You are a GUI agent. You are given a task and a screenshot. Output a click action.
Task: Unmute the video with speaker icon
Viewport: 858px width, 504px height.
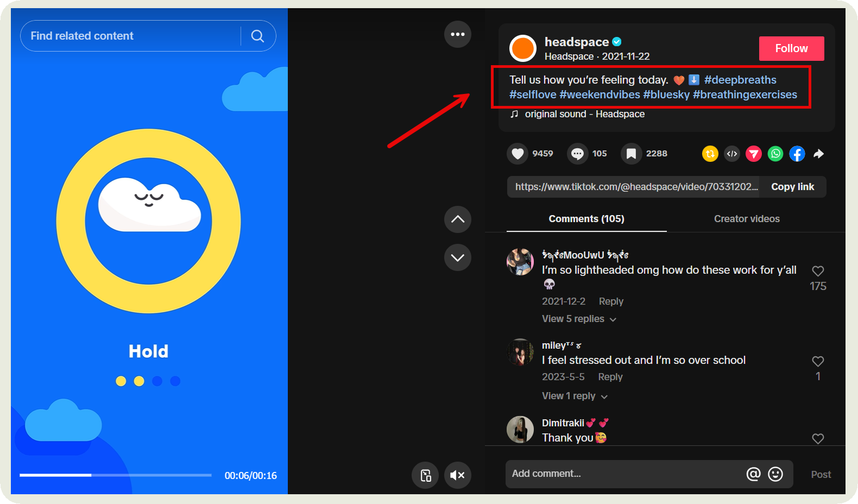458,475
